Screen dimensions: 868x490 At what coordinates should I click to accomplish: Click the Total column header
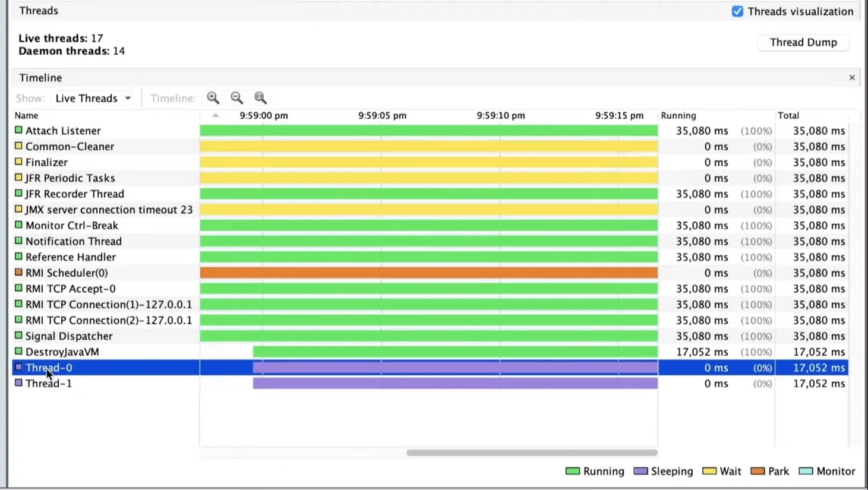(x=788, y=115)
